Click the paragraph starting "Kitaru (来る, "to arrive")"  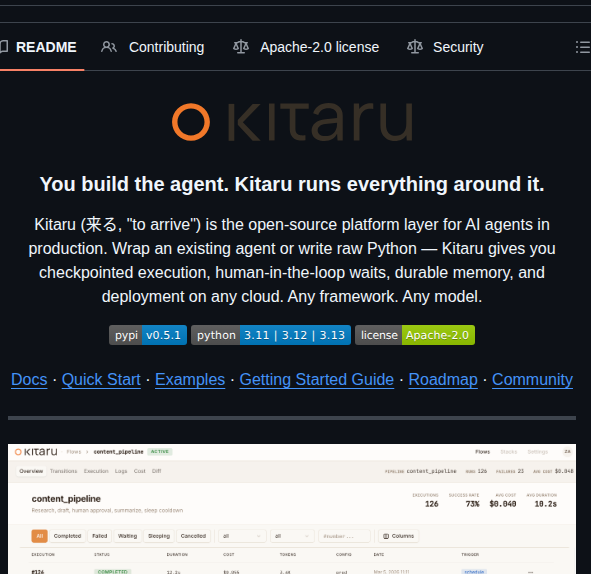point(292,260)
